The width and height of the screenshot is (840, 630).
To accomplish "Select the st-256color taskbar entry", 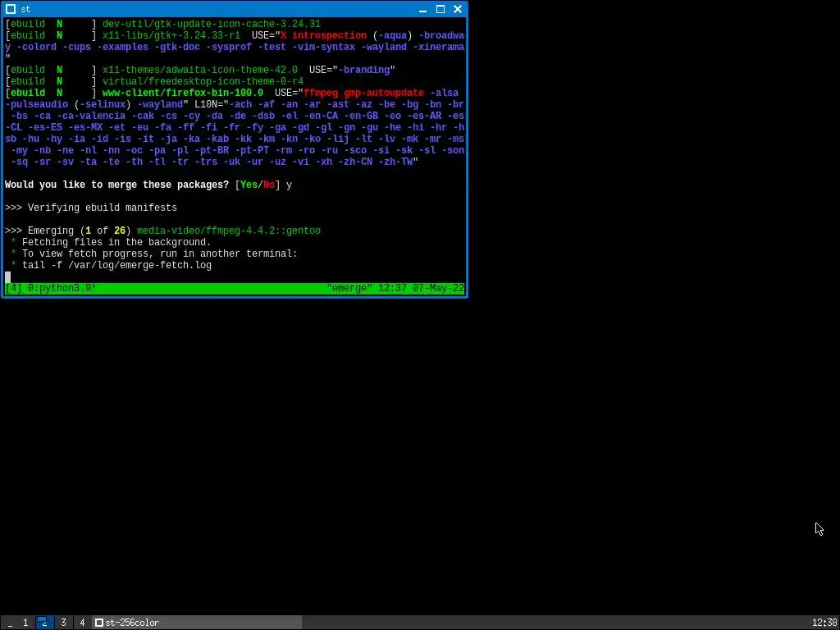I will (x=197, y=623).
